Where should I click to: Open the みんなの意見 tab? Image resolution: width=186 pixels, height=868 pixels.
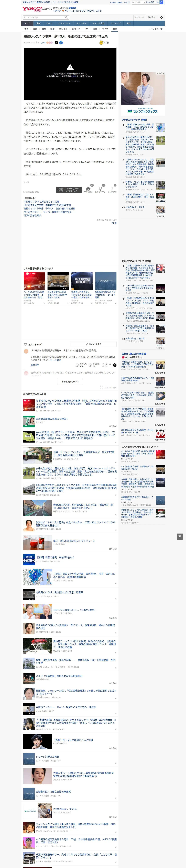[x=99, y=24]
